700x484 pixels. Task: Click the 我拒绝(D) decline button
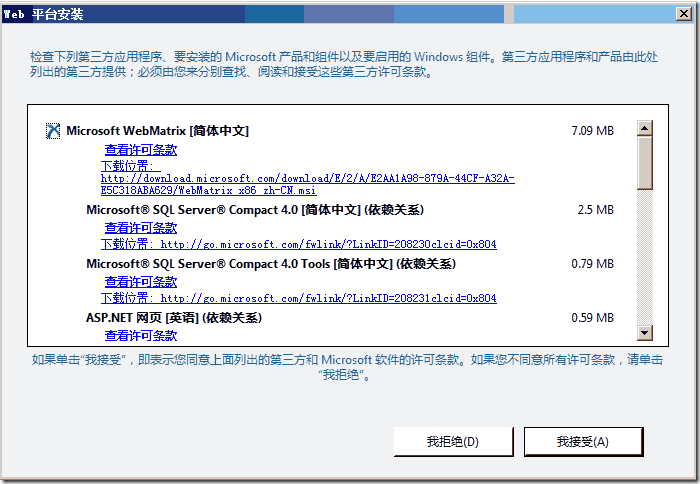(x=453, y=442)
